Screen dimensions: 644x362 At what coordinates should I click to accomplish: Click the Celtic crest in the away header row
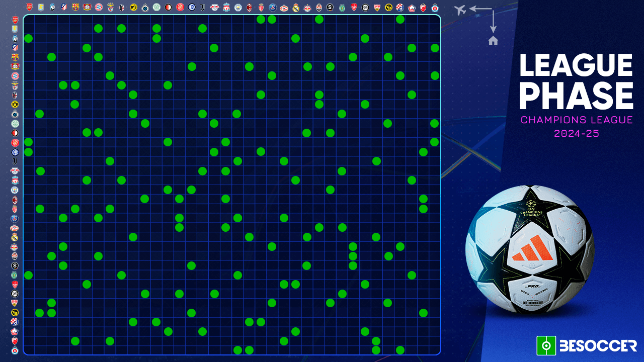point(156,8)
